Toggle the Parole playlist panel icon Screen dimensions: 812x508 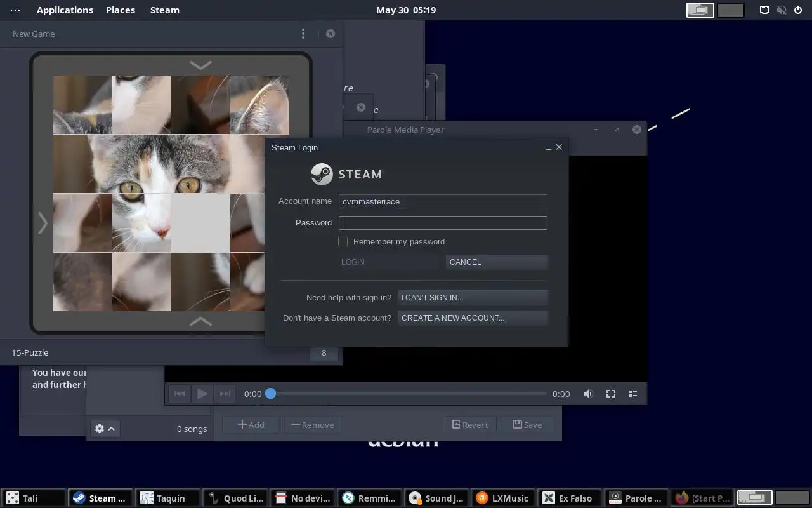point(633,394)
